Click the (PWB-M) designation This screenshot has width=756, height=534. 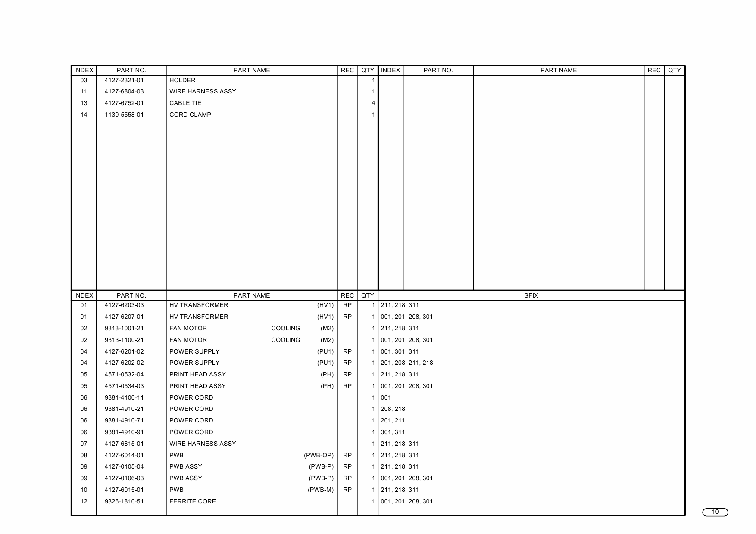pyautogui.click(x=321, y=490)
